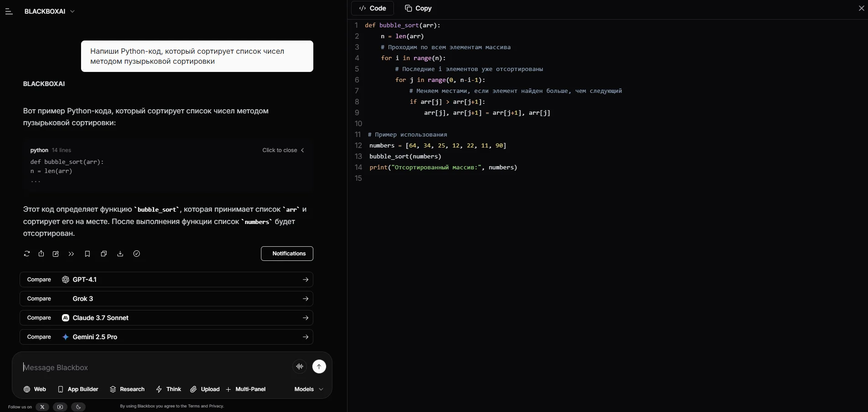The image size is (868, 412).
Task: Toggle the Web search option
Action: [x=35, y=389]
